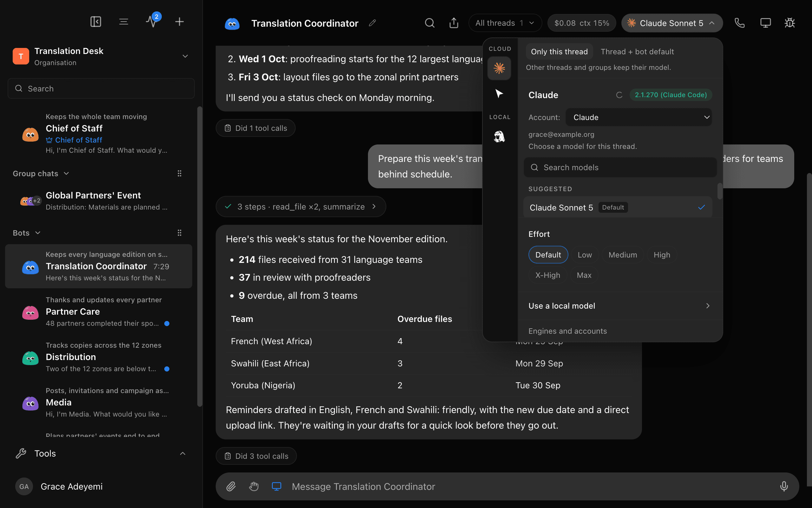Viewport: 812px width, 508px height.
Task: Open the All threads dropdown
Action: [x=505, y=23]
